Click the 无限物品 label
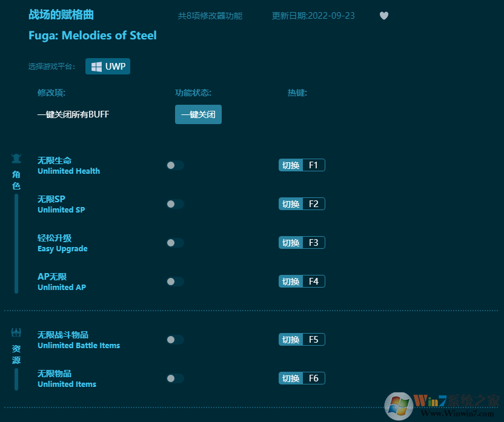This screenshot has width=504, height=422. point(55,374)
